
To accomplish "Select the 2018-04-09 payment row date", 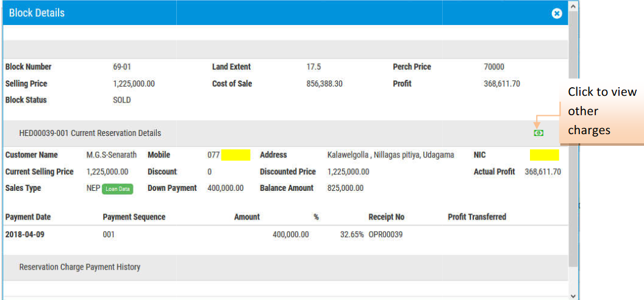I will click(x=25, y=234).
